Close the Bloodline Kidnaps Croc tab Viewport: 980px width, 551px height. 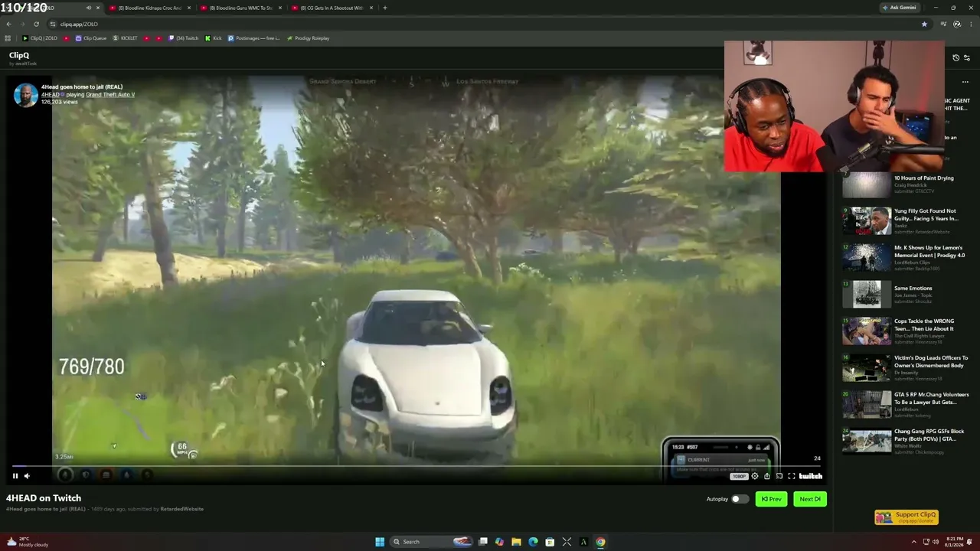(189, 8)
